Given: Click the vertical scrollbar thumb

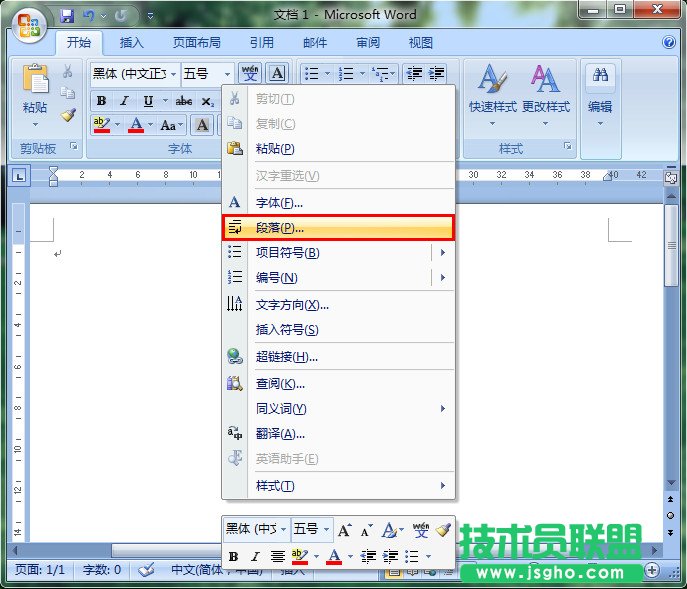Looking at the screenshot, I should [x=671, y=245].
